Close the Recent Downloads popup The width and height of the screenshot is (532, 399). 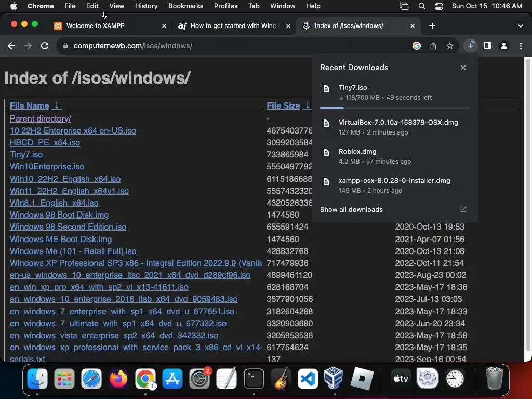463,68
